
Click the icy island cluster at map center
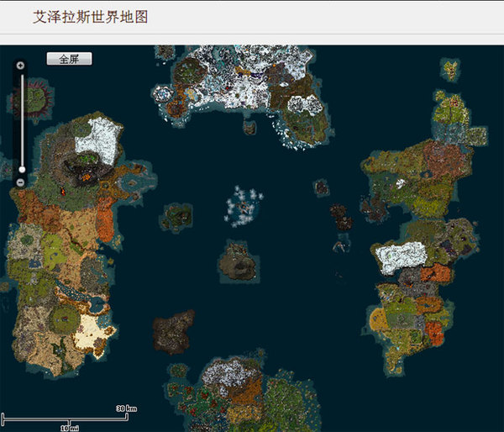[x=243, y=204]
